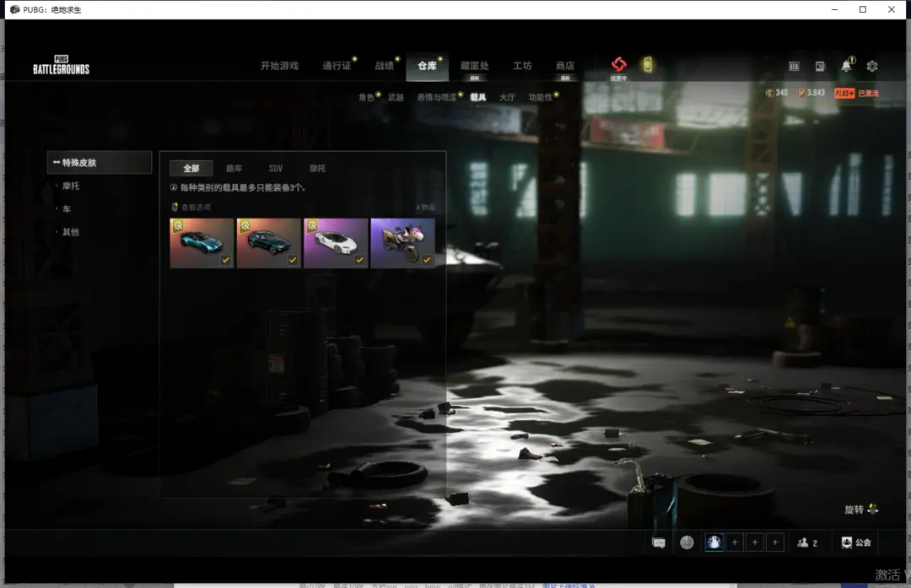Viewport: 911px width, 588px height.
Task: Invite player using second plus slot
Action: tap(755, 542)
